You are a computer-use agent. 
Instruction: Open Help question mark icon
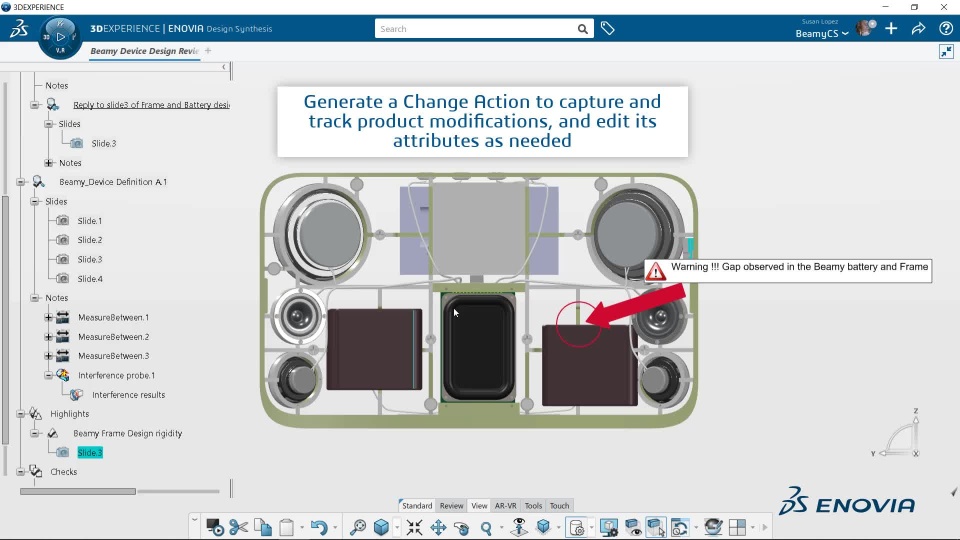[x=946, y=28]
